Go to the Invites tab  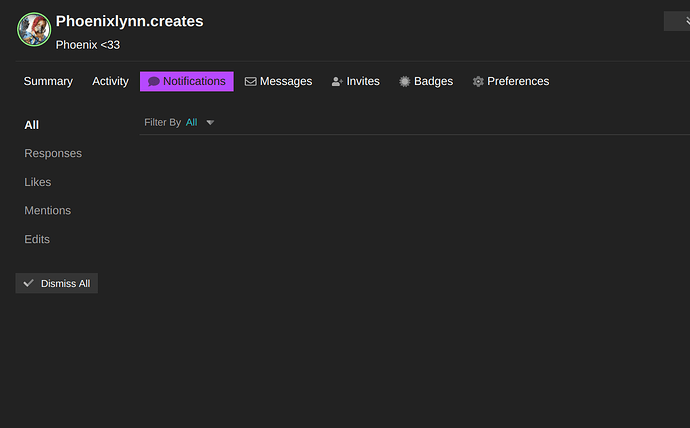(356, 81)
